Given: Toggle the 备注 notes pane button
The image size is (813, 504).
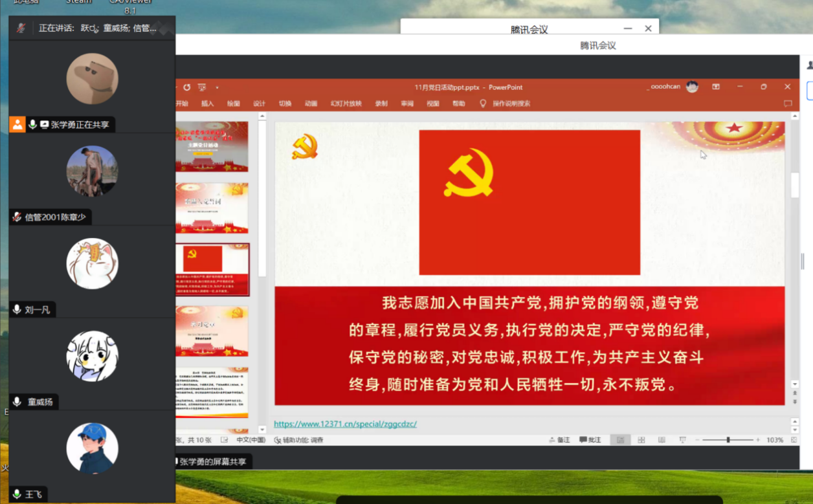Looking at the screenshot, I should click(559, 440).
